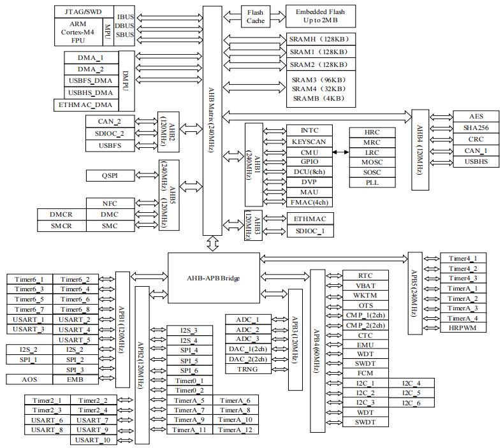Select the USBHS_DMA block
Image resolution: width=503 pixels, height=448 pixels.
91,92
